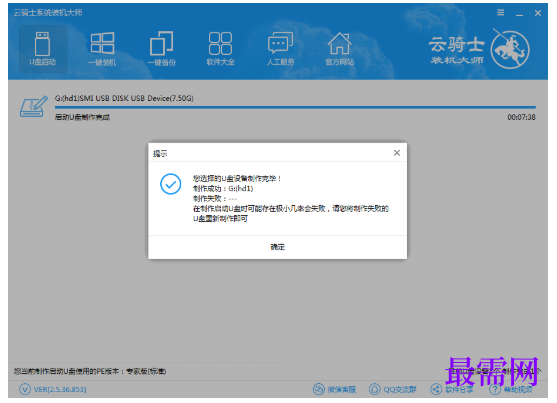
Task: Confirm the dialog with 确定
Action: tap(277, 247)
